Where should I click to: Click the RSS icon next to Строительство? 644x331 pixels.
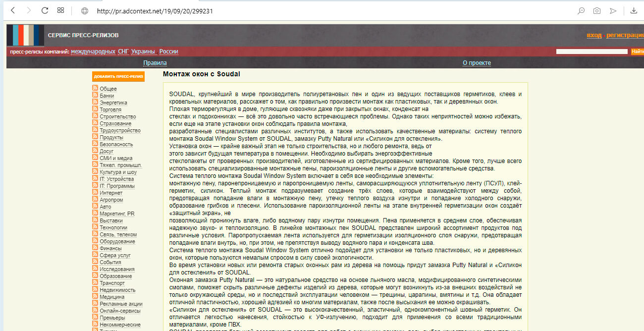click(95, 116)
